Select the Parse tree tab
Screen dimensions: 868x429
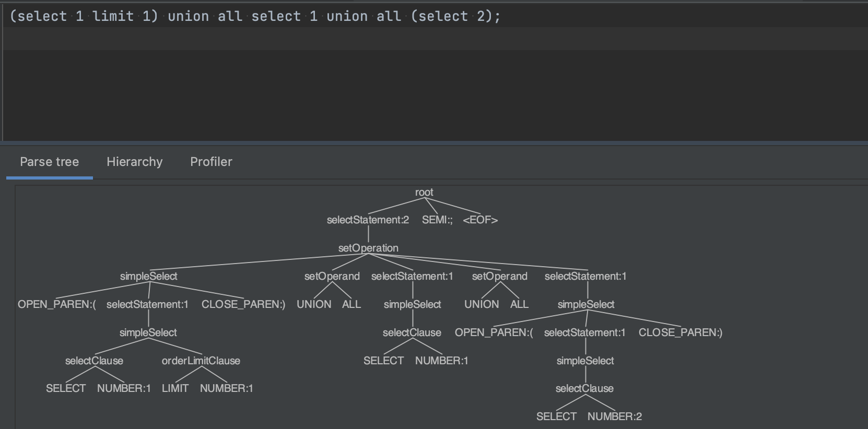pyautogui.click(x=50, y=162)
